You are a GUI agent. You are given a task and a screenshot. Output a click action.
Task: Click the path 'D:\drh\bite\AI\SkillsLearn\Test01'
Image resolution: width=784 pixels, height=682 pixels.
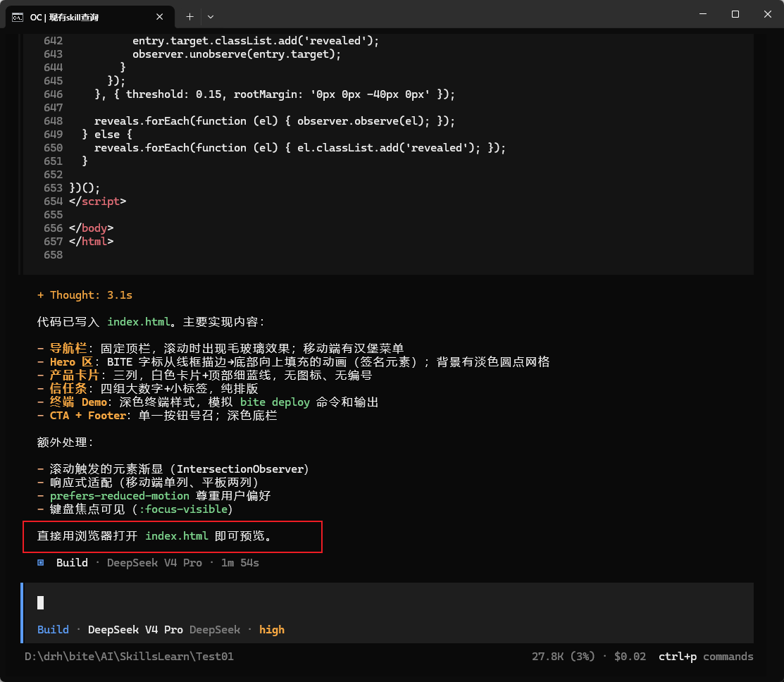click(129, 657)
